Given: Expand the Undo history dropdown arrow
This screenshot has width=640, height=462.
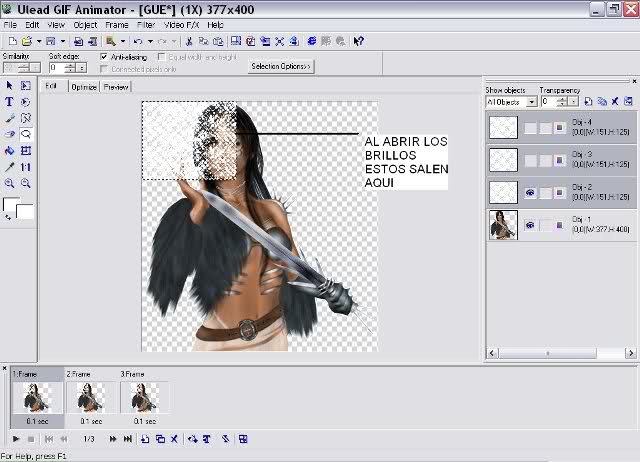Looking at the screenshot, I should [x=150, y=41].
